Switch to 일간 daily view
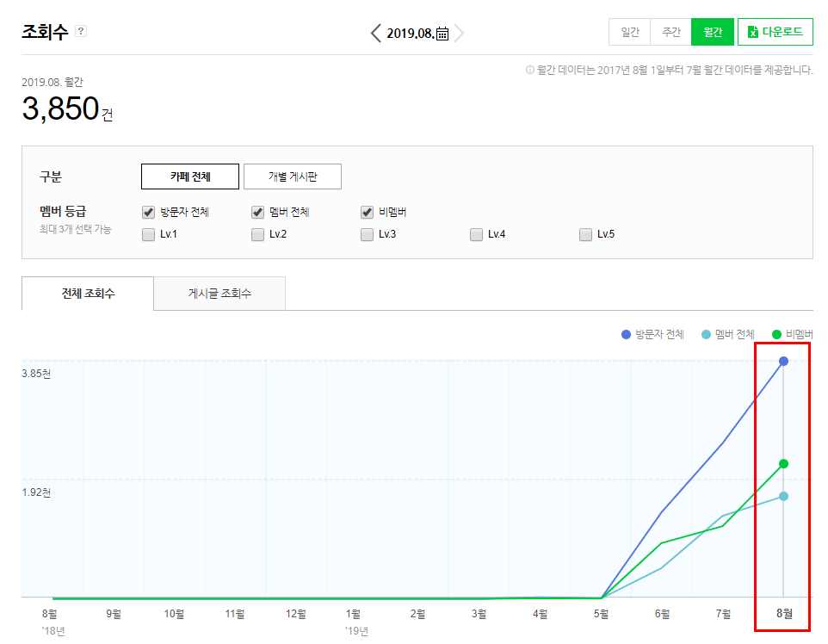Screen dimensions: 828x644 [630, 32]
